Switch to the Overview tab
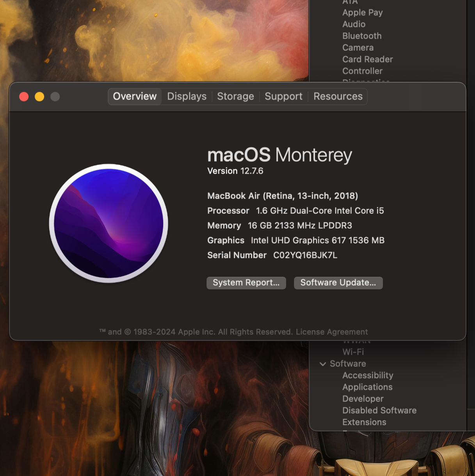 (x=135, y=96)
